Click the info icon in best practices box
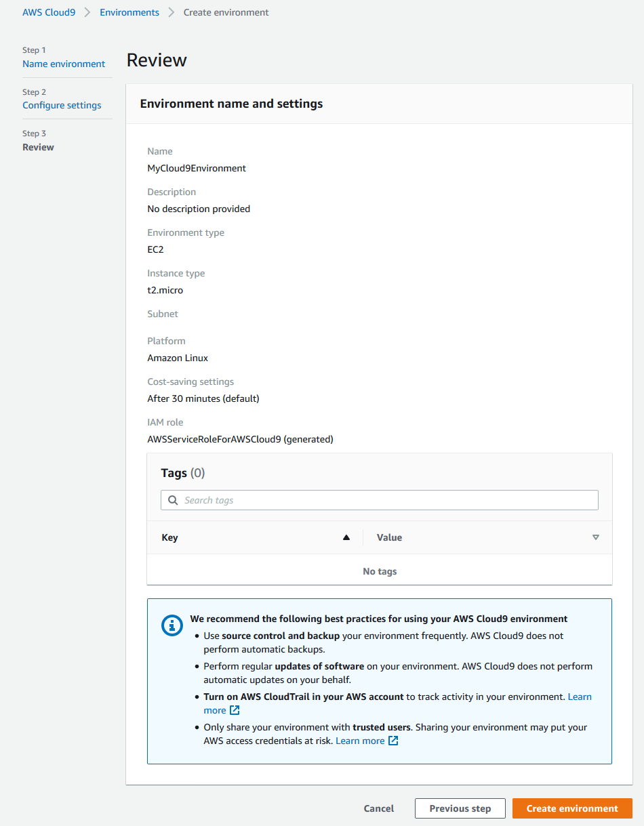The height and width of the screenshot is (826, 644). click(x=172, y=625)
